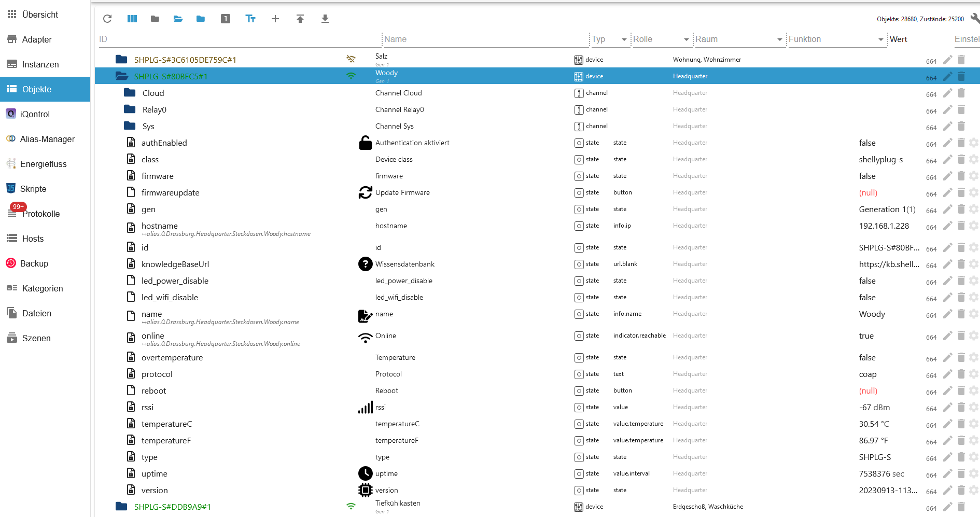
Task: Open the Raum filter dropdown
Action: 779,39
